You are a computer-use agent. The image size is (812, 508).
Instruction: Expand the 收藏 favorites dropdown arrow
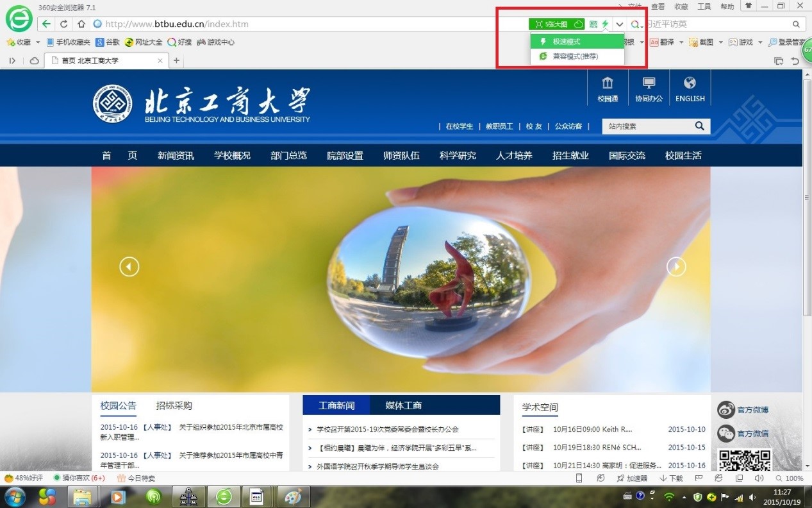pyautogui.click(x=38, y=42)
